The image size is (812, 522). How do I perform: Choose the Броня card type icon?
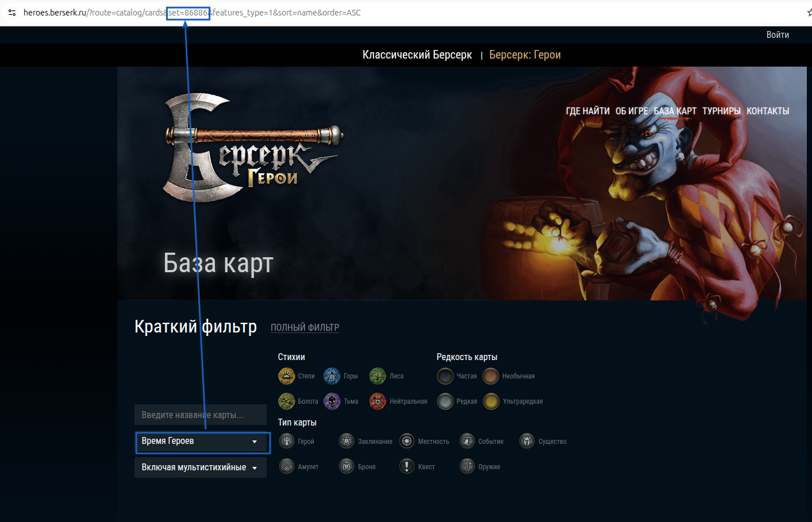click(x=347, y=466)
